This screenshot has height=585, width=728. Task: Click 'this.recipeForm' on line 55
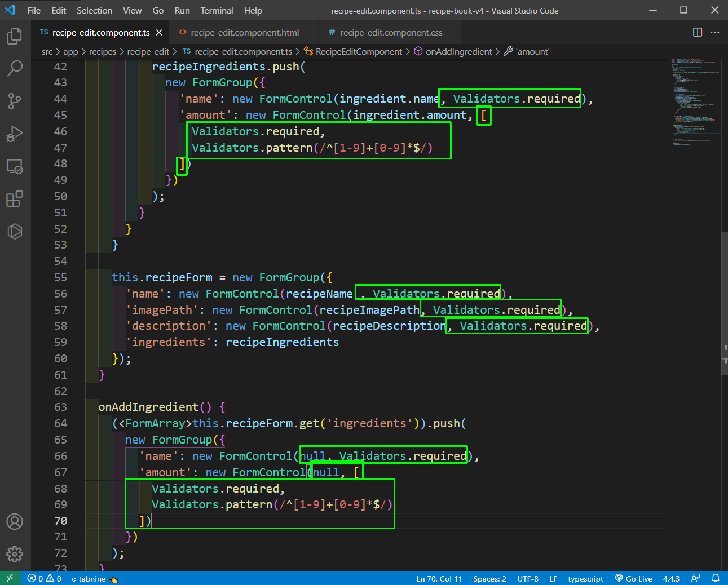point(162,277)
